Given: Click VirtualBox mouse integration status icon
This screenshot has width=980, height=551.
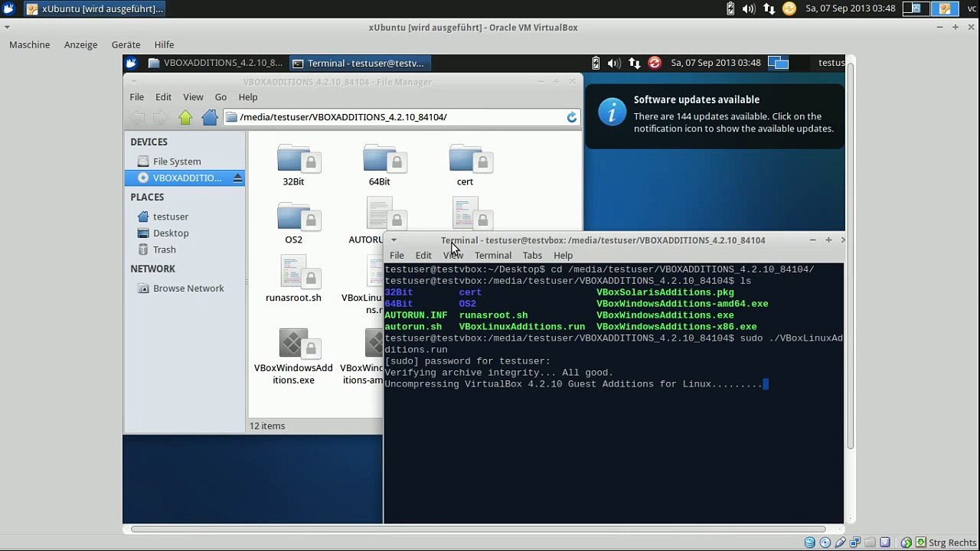Looking at the screenshot, I should (906, 543).
